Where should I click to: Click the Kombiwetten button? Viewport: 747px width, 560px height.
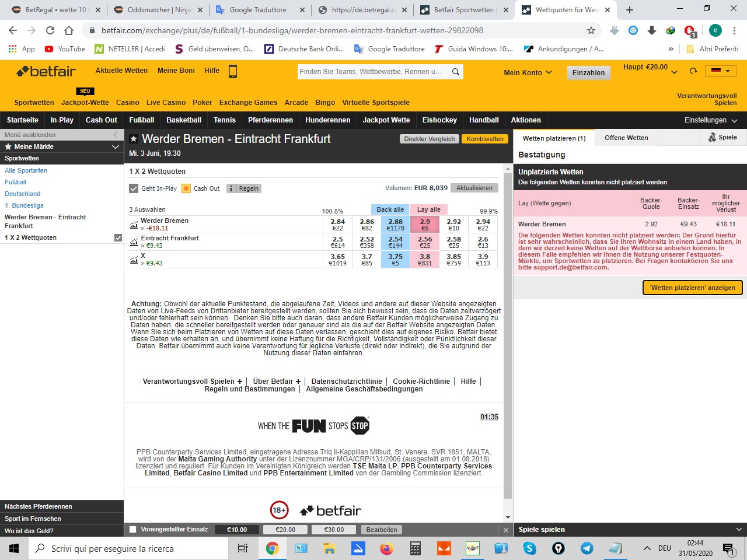[x=485, y=139]
